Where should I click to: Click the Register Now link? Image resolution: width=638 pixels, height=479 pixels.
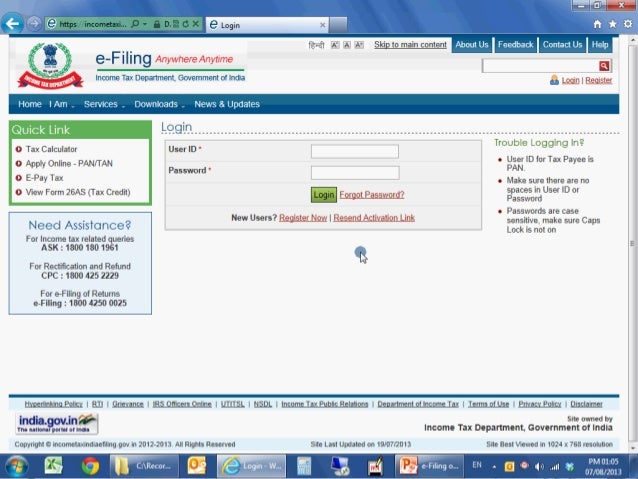303,218
